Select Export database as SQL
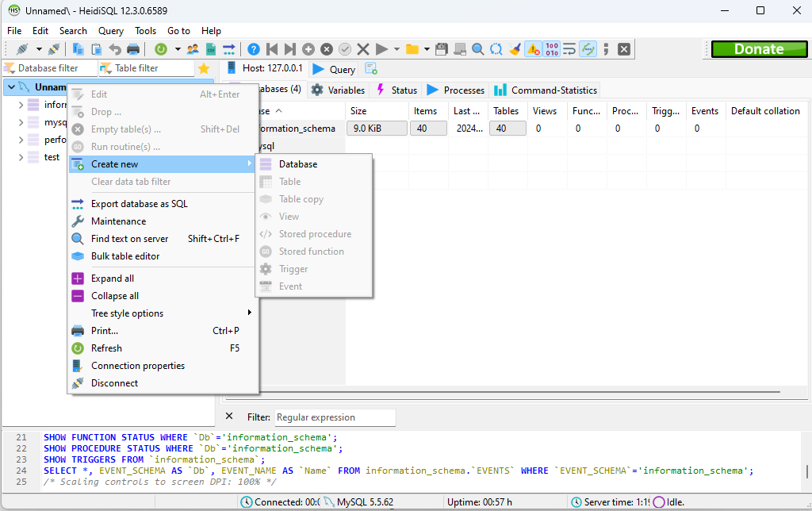Screen dimensions: 812x511 tap(163, 204)
